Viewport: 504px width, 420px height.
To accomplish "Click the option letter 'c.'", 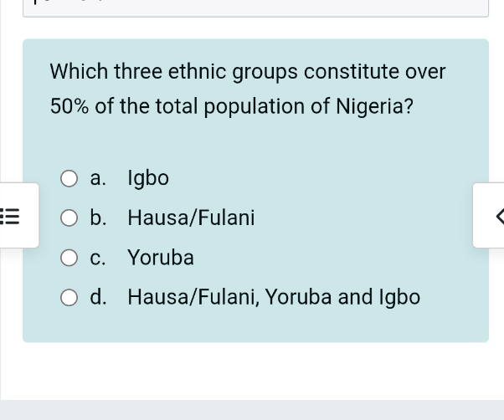I will tap(99, 258).
